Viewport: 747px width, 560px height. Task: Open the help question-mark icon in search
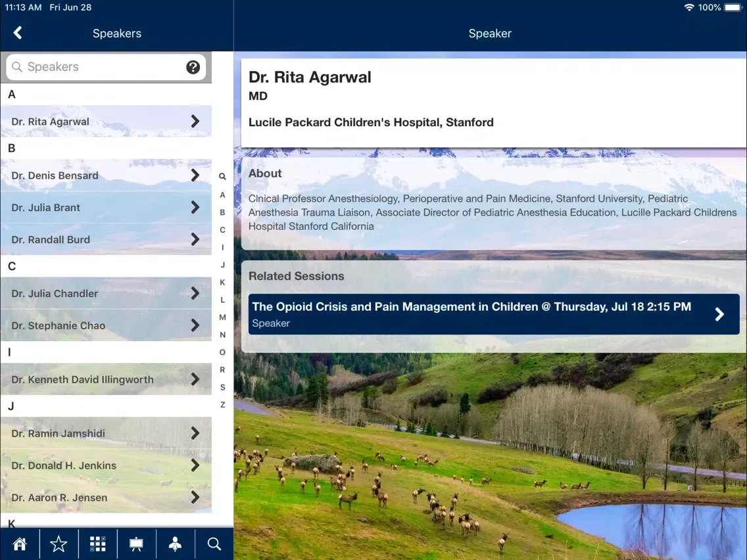point(193,67)
